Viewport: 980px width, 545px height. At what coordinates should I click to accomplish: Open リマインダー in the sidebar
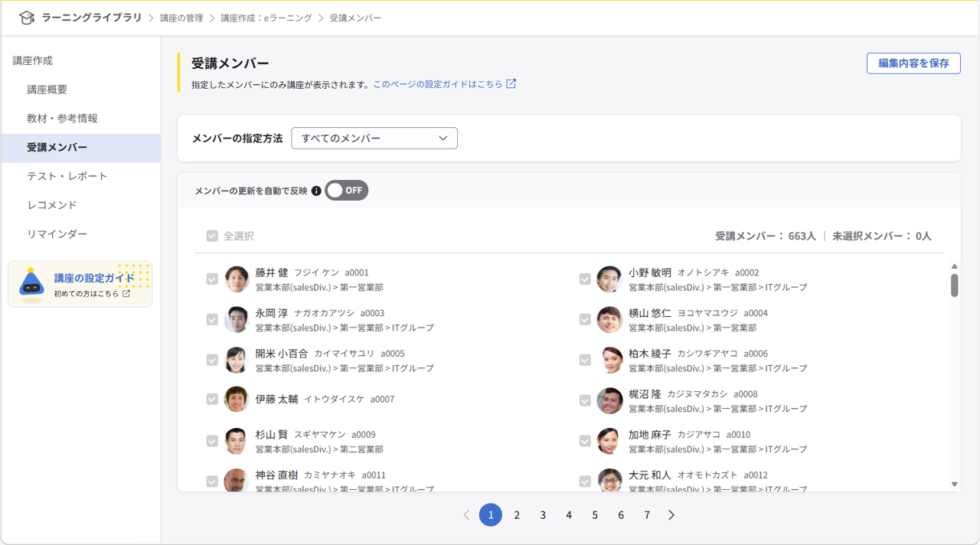[80, 234]
